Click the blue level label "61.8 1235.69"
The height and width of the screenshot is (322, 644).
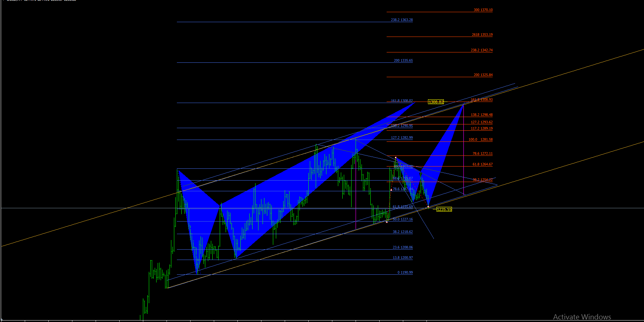point(402,207)
